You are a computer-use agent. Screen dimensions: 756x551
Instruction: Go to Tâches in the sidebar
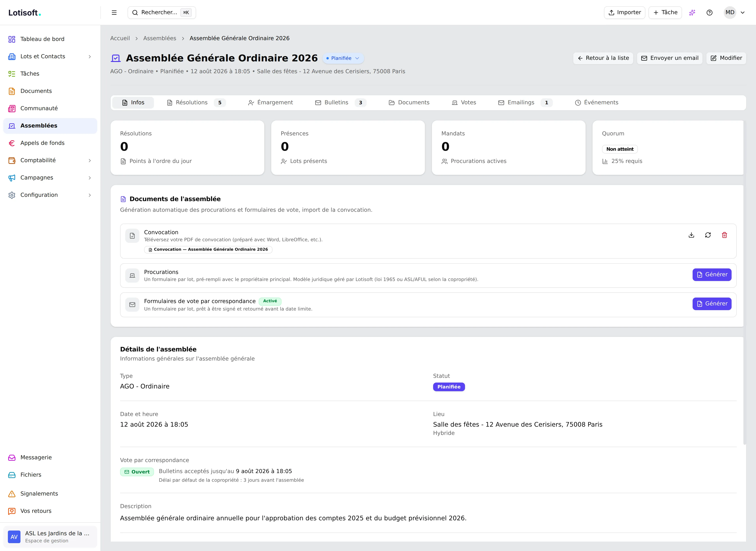click(50, 74)
